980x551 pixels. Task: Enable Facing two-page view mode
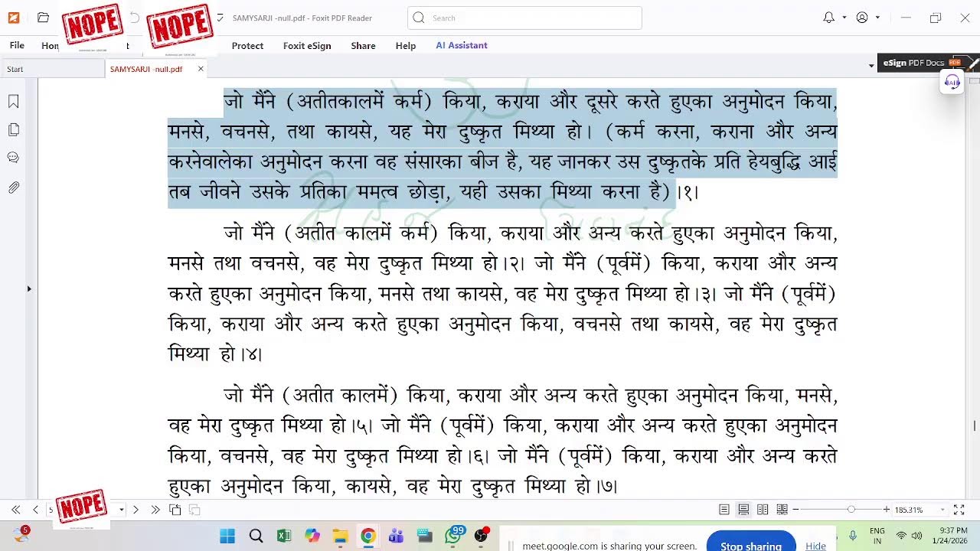click(x=763, y=510)
